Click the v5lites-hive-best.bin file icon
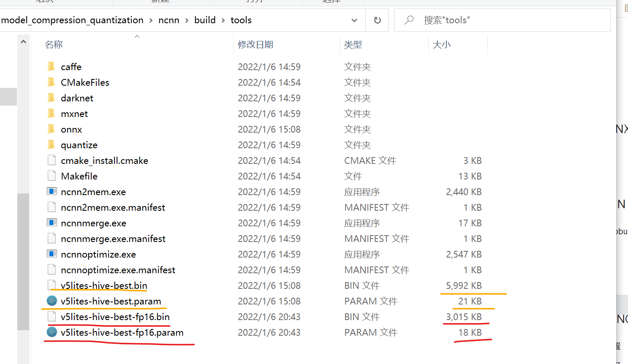This screenshot has width=628, height=364. point(52,285)
